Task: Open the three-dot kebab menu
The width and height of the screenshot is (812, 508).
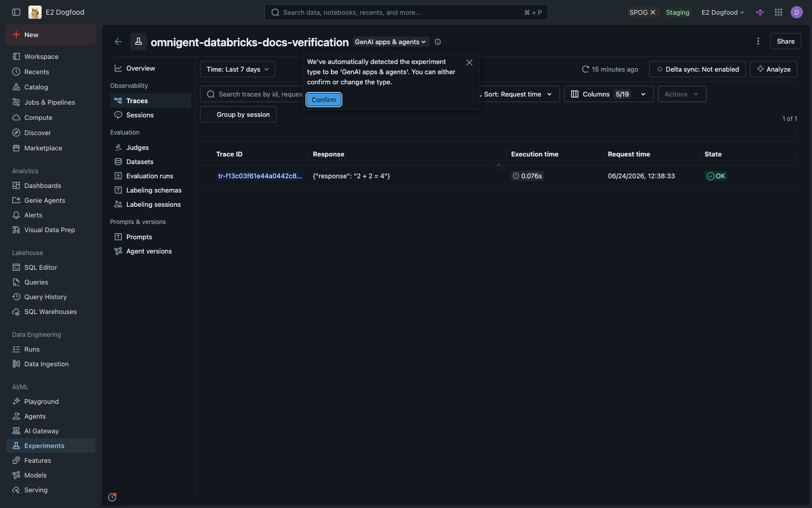Action: click(x=758, y=41)
